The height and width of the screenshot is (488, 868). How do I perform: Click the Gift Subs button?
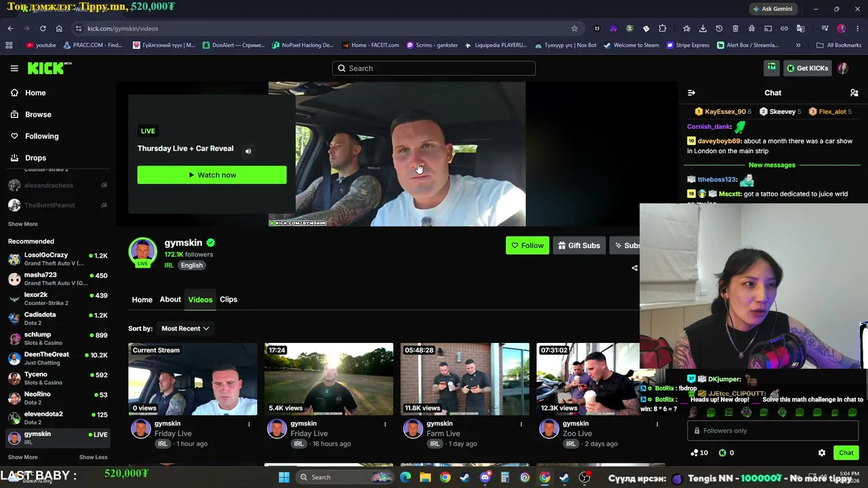(x=579, y=245)
